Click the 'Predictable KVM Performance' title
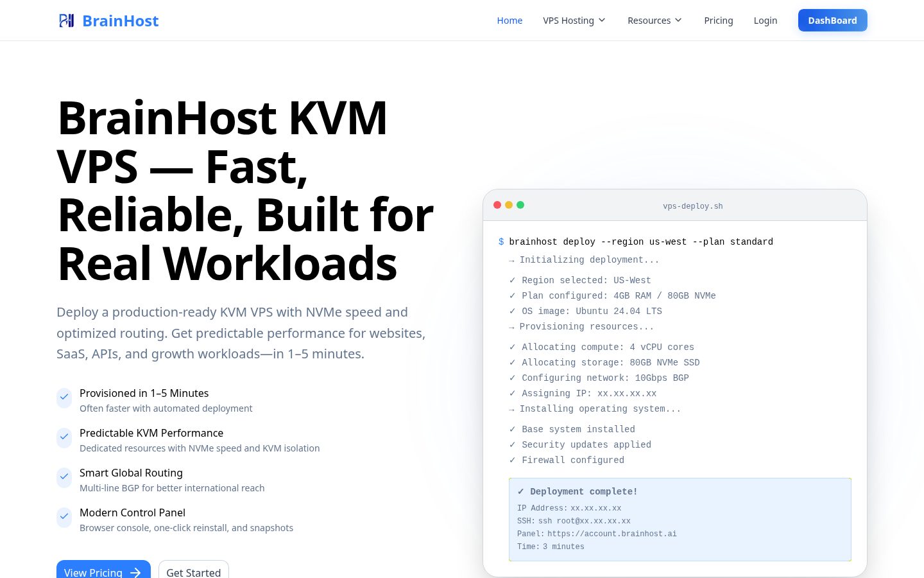This screenshot has width=924, height=578. (151, 433)
